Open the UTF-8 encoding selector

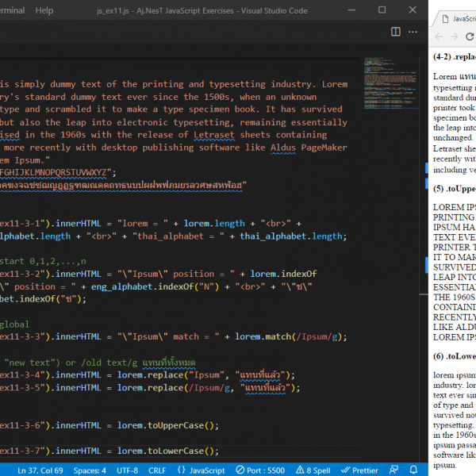(x=127, y=470)
